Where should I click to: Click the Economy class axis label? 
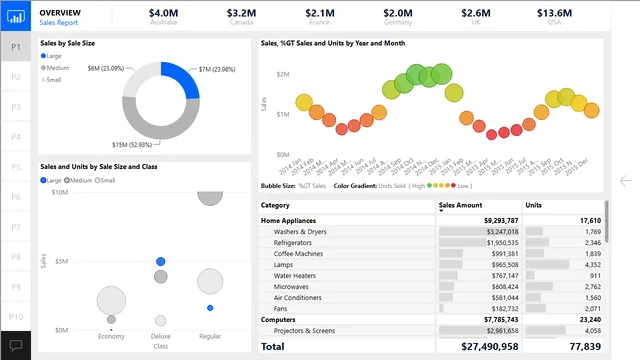111,336
